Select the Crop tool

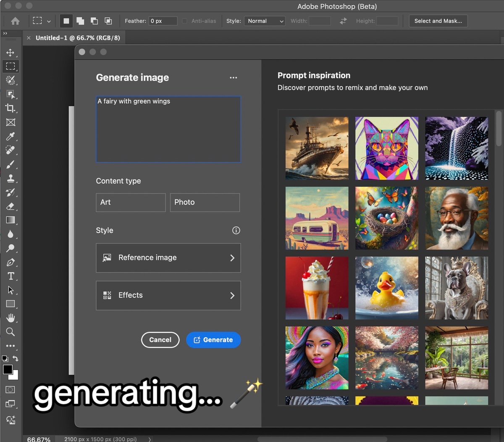click(10, 108)
